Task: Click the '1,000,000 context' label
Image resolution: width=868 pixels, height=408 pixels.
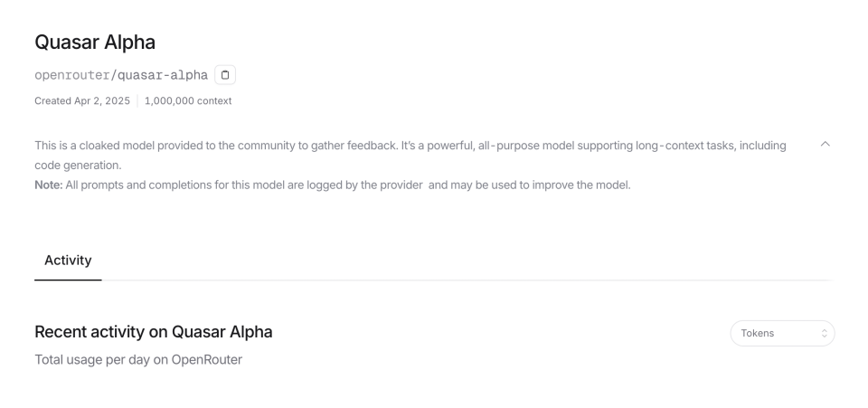Action: (188, 100)
